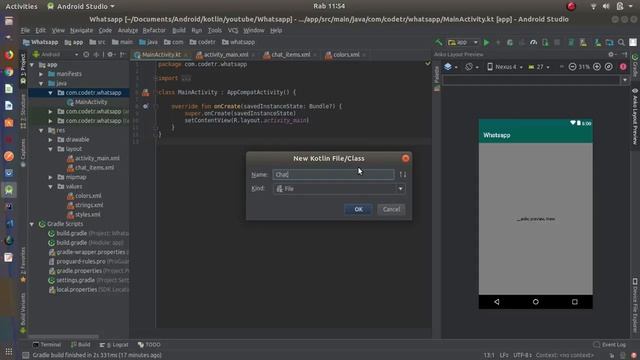Expand the drawable folder
The width and height of the screenshot is (640, 360).
(x=51, y=140)
